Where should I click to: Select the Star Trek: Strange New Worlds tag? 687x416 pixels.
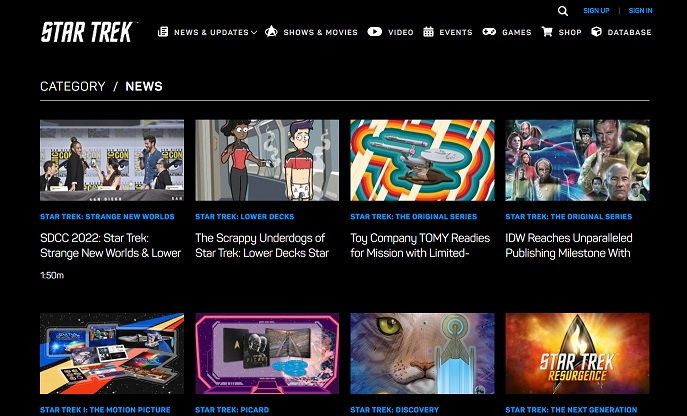click(x=107, y=217)
